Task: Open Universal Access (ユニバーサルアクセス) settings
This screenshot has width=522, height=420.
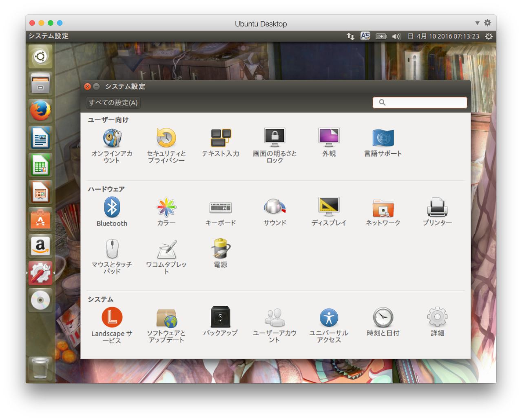Action: tap(329, 325)
